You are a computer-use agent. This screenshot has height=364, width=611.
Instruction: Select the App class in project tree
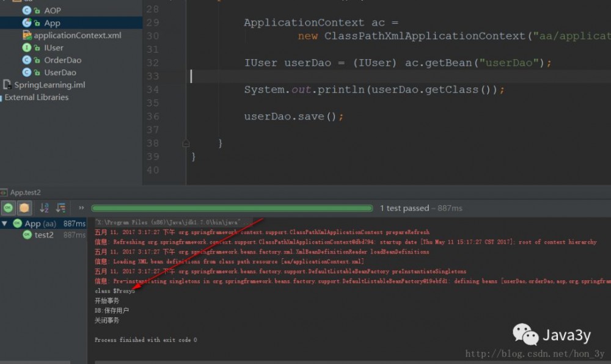click(52, 23)
